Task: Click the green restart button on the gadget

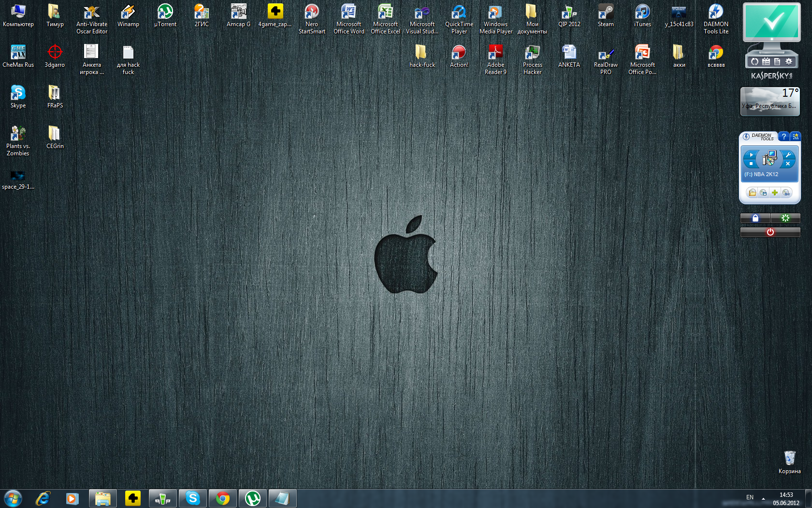Action: click(785, 218)
